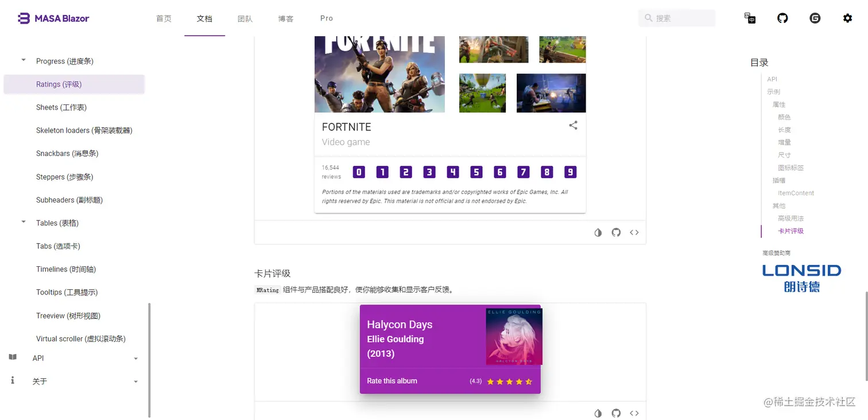The image size is (868, 420).
Task: Select rating icon 5 on FORTNITE card
Action: 476,172
